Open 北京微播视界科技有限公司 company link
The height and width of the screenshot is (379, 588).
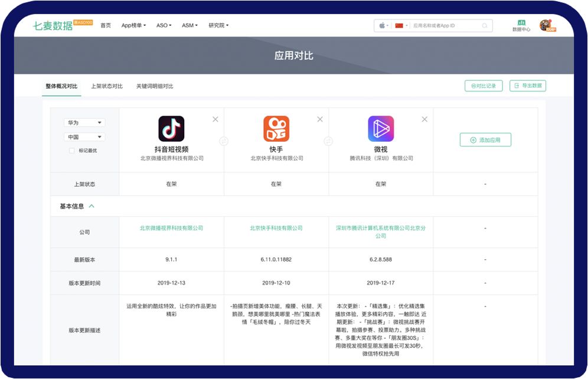click(x=171, y=228)
